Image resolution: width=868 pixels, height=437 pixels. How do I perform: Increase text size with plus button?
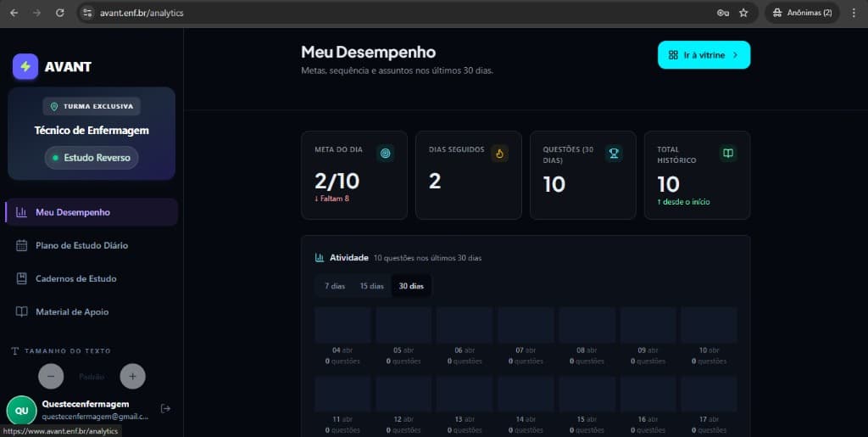click(132, 377)
